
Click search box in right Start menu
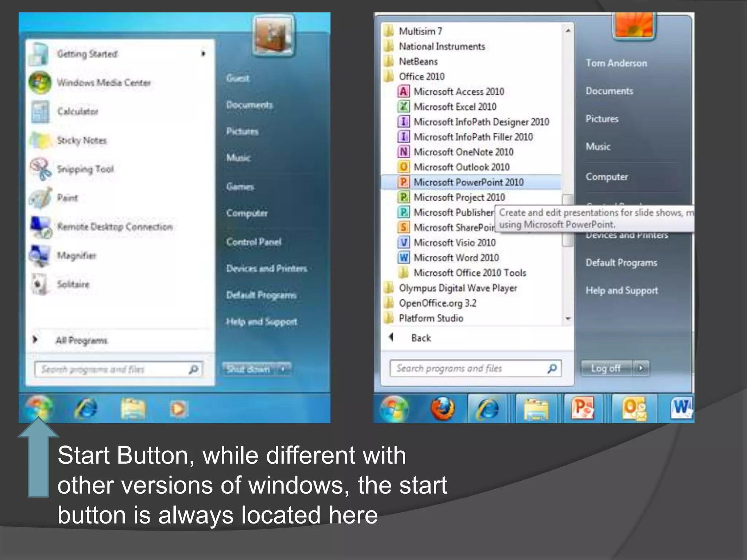click(475, 368)
